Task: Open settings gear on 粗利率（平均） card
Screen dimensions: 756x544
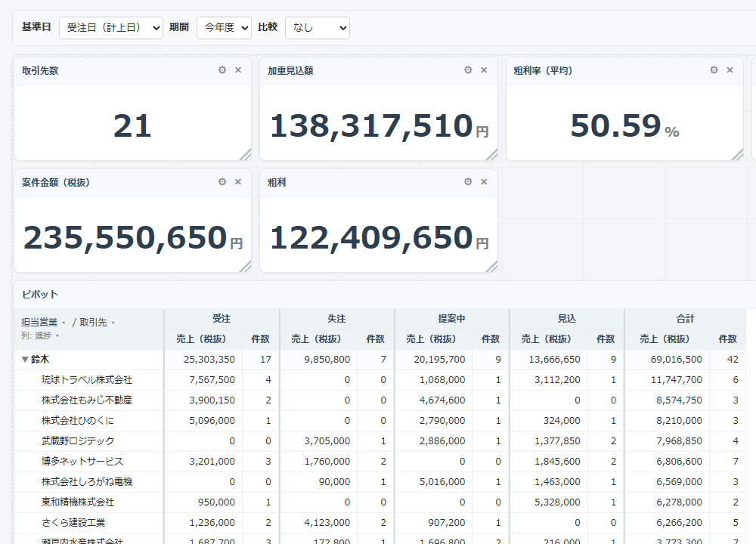Action: point(714,70)
